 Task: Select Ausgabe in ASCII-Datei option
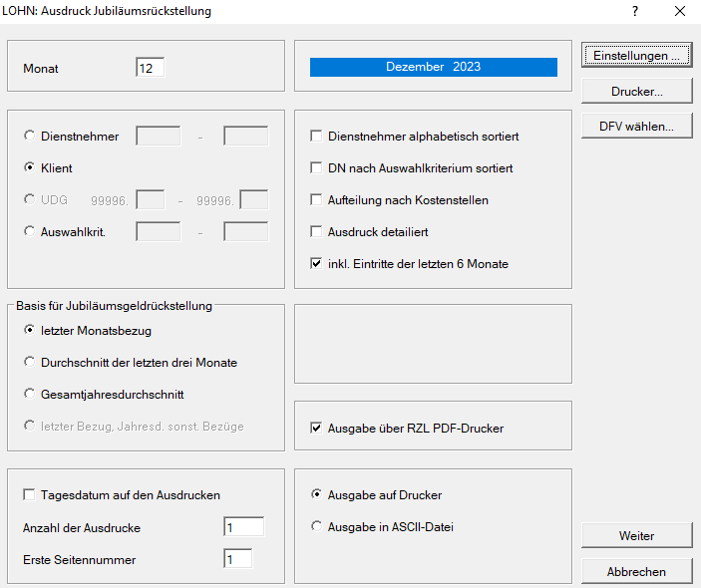tap(317, 527)
